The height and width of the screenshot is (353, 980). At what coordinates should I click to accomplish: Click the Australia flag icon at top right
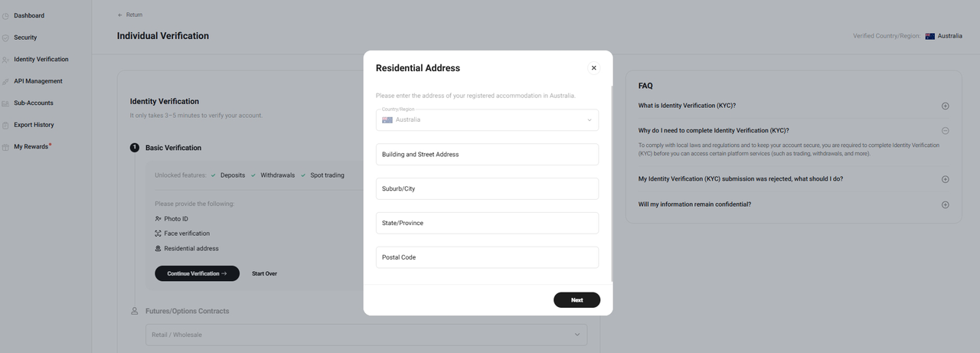click(929, 36)
